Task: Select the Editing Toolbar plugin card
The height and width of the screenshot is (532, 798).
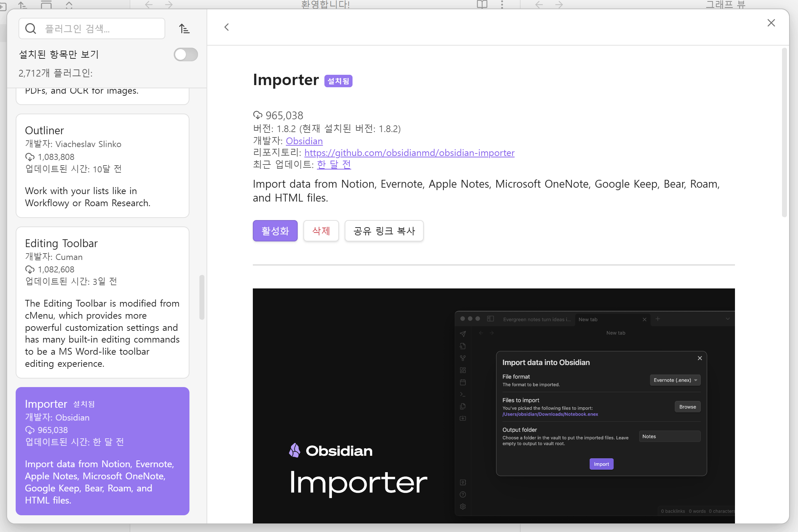Action: click(x=103, y=302)
